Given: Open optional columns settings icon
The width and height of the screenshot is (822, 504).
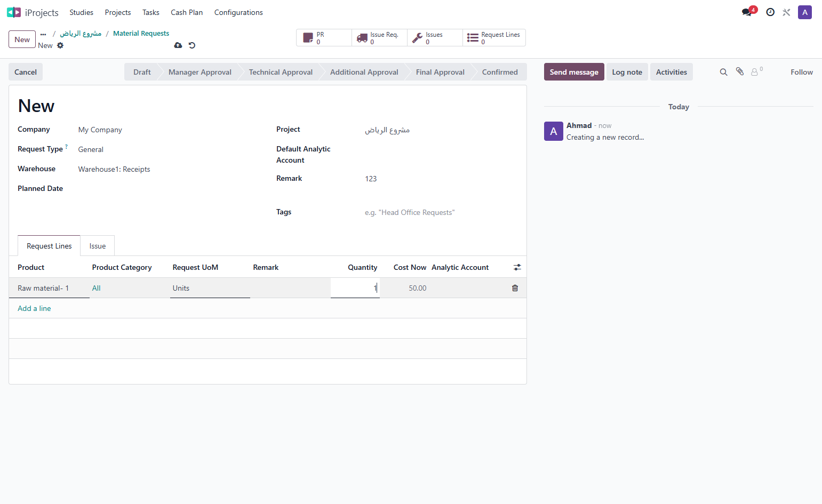Looking at the screenshot, I should (517, 267).
